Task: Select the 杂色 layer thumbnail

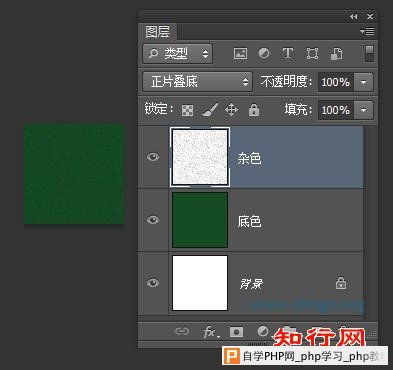Action: click(x=200, y=157)
